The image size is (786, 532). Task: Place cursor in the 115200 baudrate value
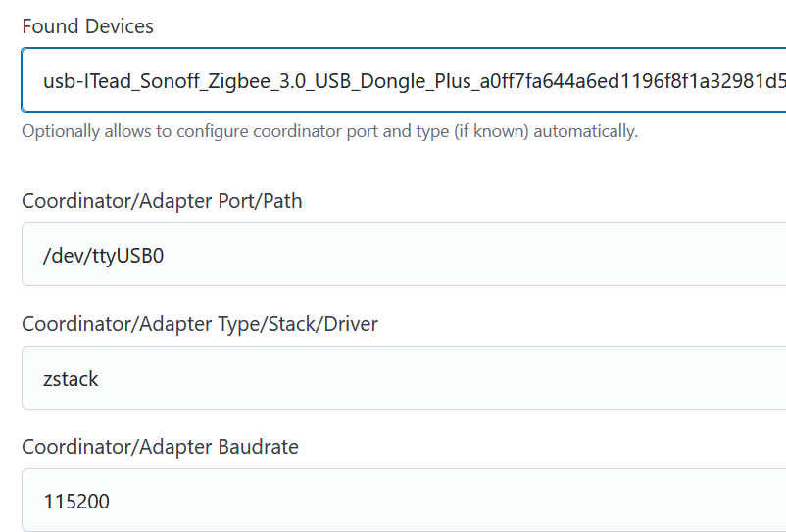[76, 501]
